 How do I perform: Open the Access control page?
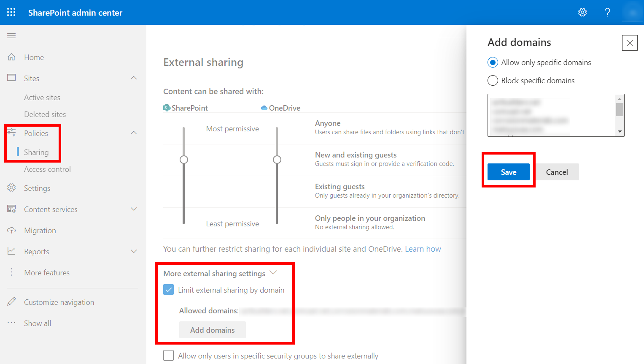[x=47, y=169]
